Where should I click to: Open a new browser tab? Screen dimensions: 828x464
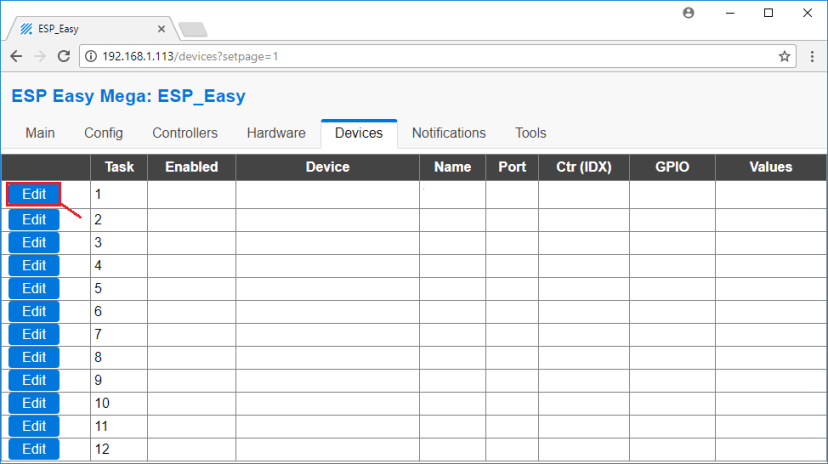coord(192,29)
